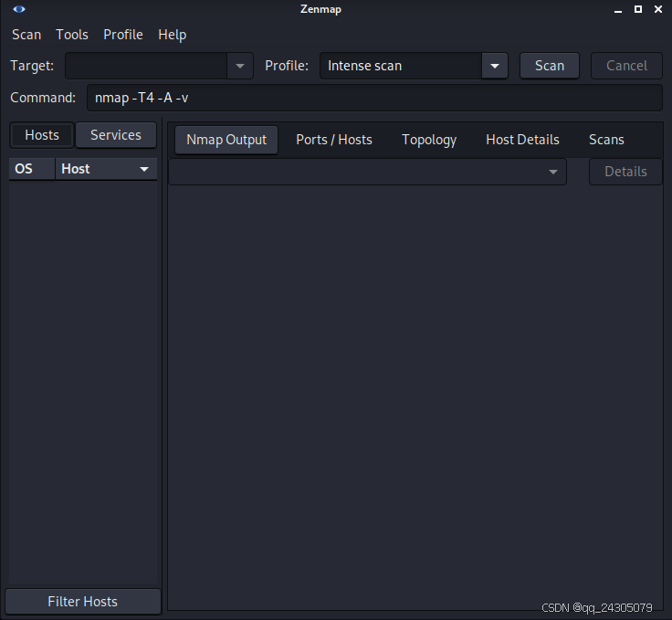This screenshot has width=672, height=620.
Task: Select the Hosts toggle button
Action: [42, 135]
